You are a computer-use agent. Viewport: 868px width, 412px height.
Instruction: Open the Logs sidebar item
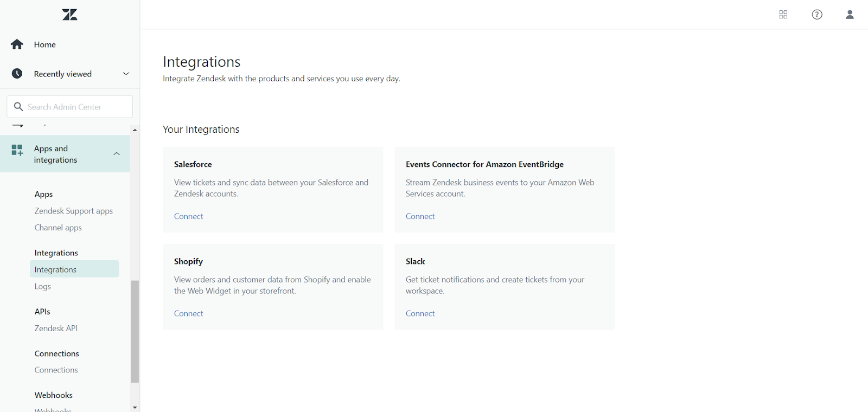point(43,286)
